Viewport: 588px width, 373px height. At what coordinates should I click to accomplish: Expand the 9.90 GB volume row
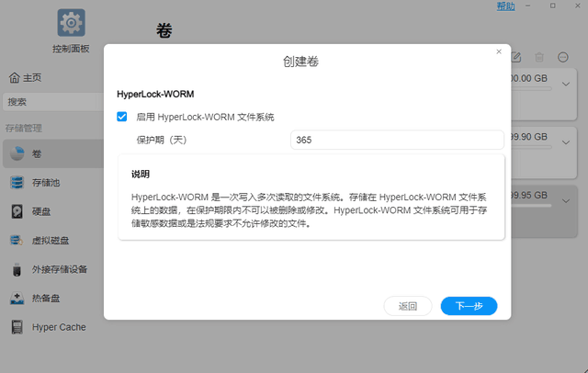click(x=566, y=142)
